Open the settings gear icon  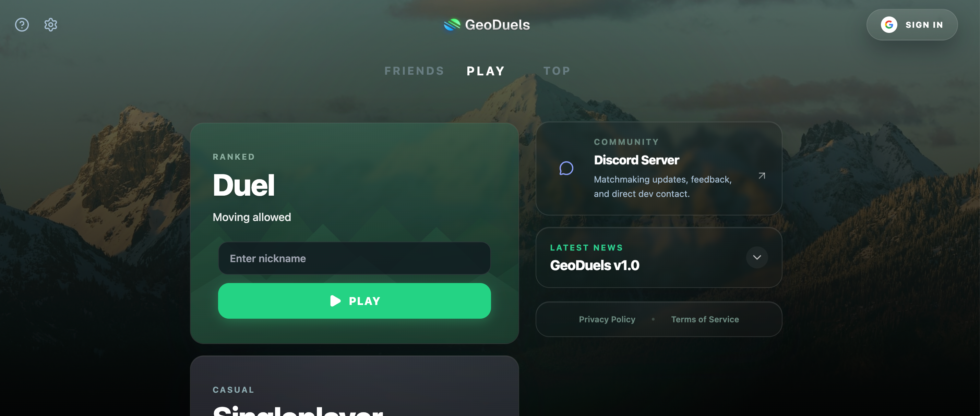(51, 25)
